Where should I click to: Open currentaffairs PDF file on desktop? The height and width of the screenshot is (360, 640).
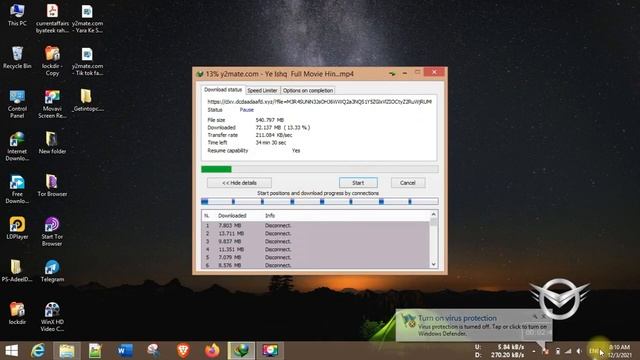pyautogui.click(x=52, y=18)
